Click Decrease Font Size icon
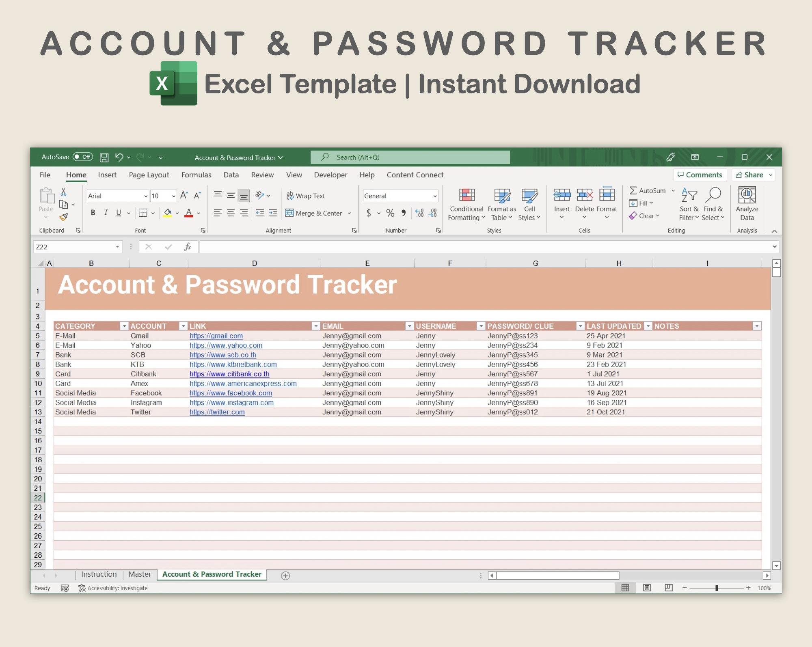 pyautogui.click(x=198, y=196)
